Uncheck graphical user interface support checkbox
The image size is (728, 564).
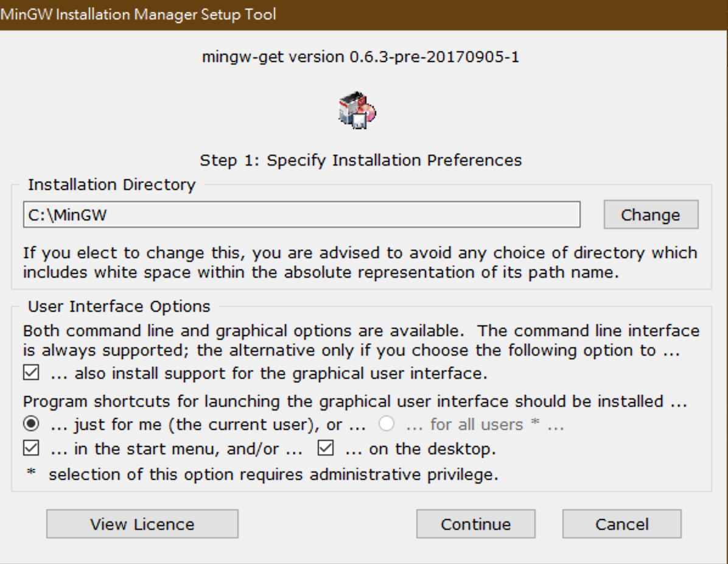(31, 373)
